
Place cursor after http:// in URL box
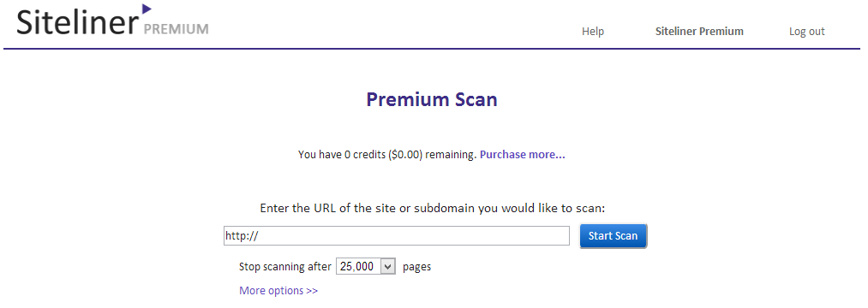coord(260,235)
